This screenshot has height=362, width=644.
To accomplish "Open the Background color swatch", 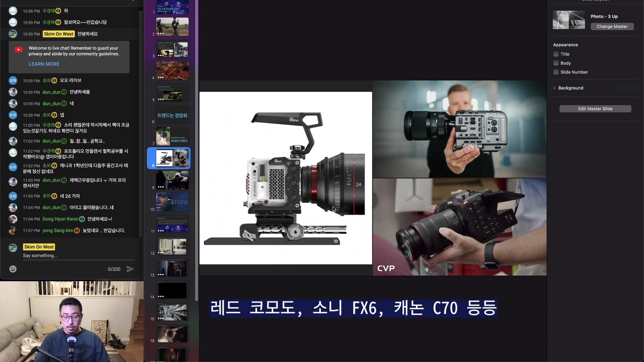I will 627,88.
